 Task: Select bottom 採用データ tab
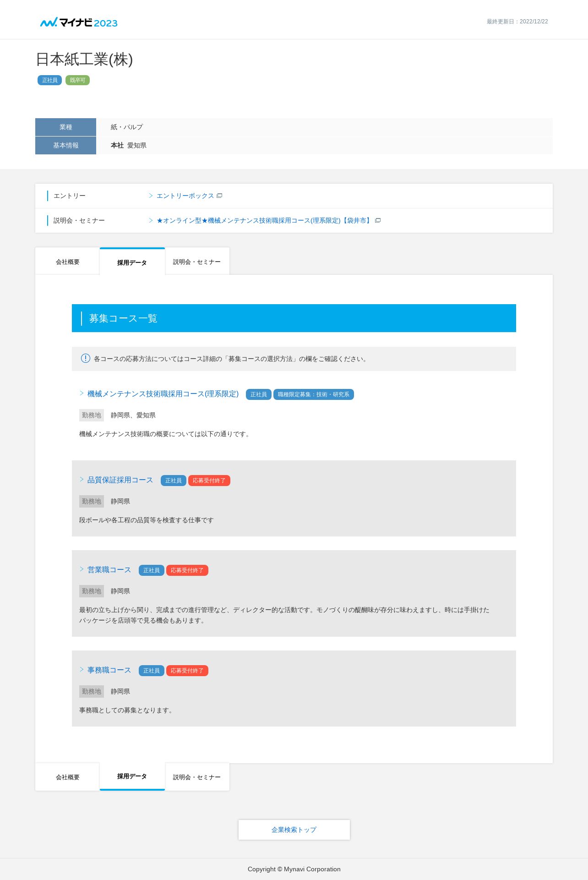(132, 776)
